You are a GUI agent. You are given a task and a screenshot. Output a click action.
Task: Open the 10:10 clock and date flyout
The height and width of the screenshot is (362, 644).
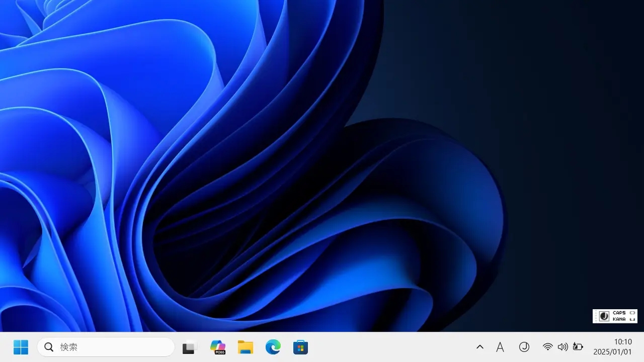pos(612,347)
